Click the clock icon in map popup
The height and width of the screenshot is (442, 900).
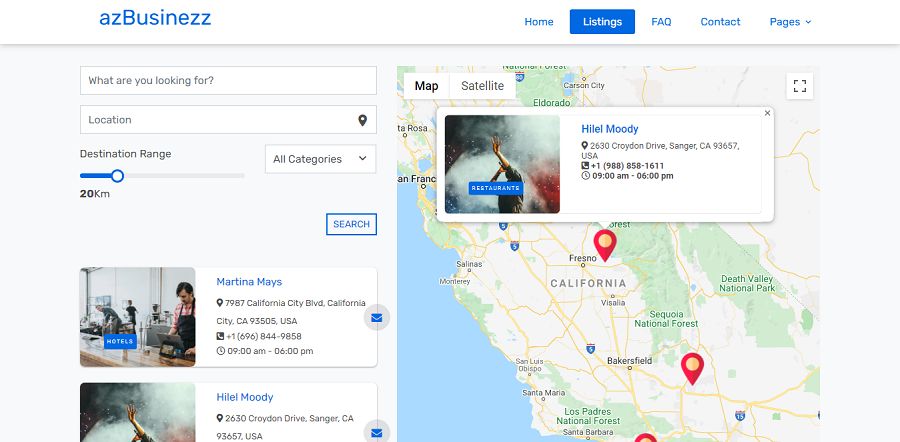585,176
